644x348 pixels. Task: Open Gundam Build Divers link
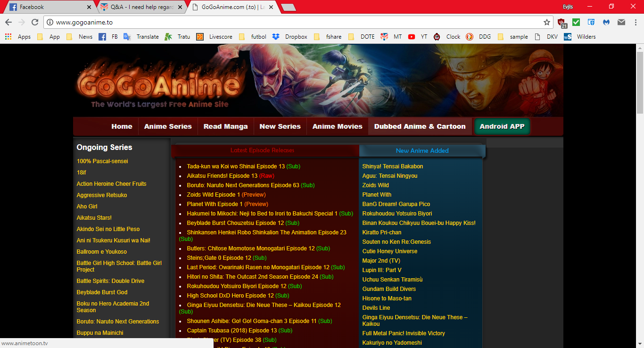(389, 289)
